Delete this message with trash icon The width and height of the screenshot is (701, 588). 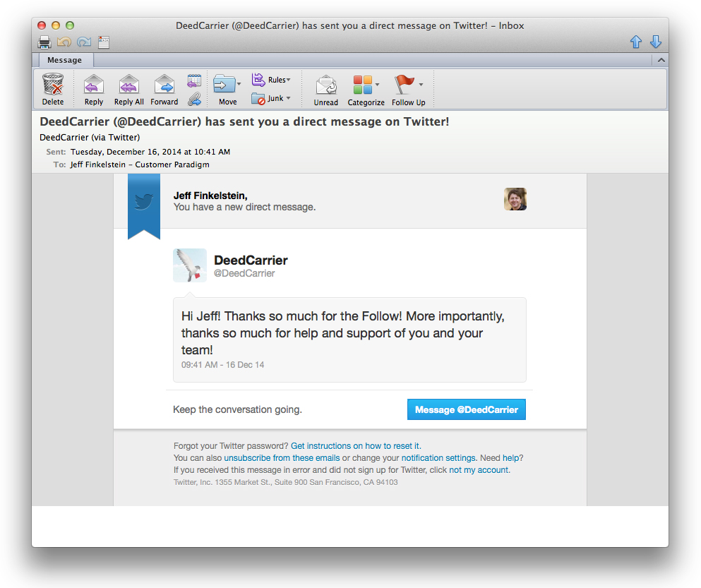pos(53,90)
